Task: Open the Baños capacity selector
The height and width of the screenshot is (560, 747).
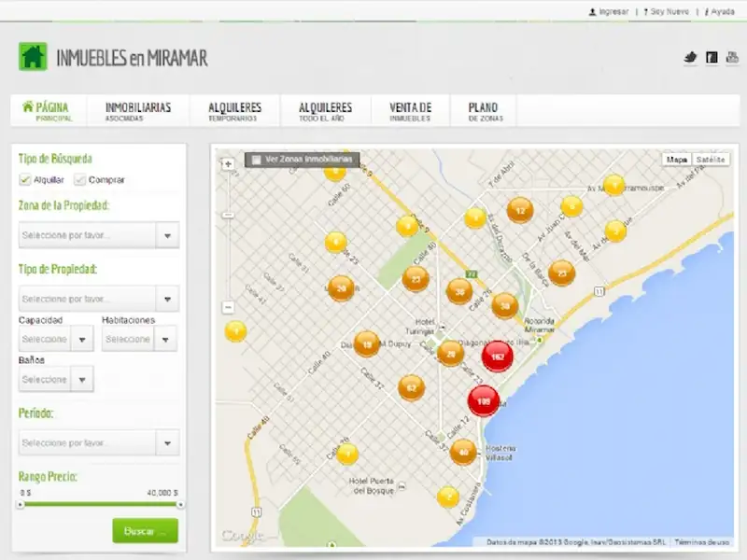Action: (82, 378)
